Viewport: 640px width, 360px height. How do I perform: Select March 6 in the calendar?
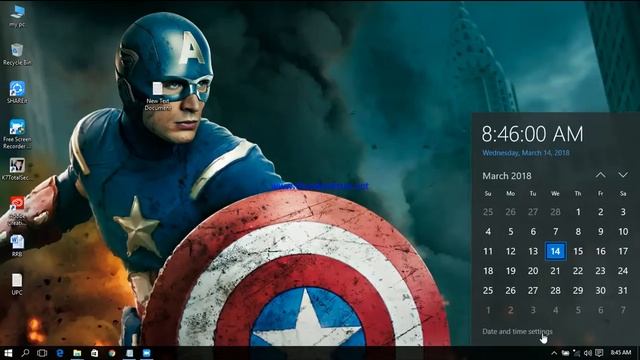(533, 231)
